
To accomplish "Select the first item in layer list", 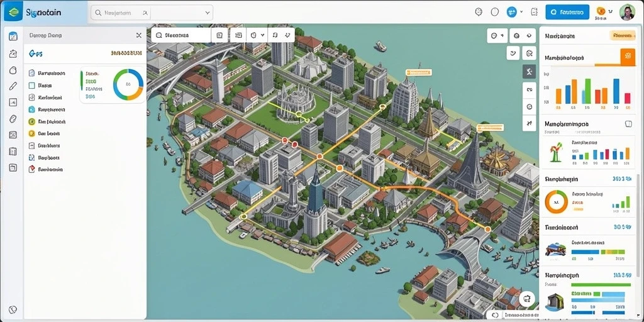I will [47, 74].
